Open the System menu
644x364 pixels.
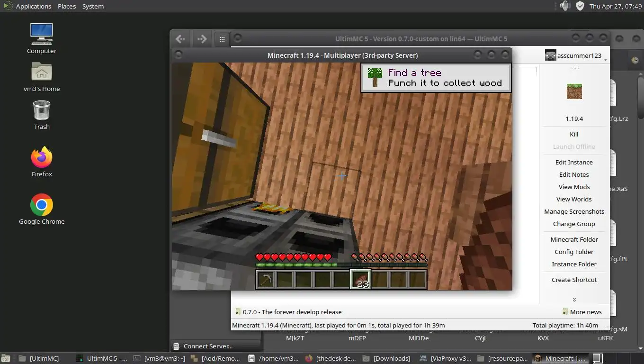[93, 6]
